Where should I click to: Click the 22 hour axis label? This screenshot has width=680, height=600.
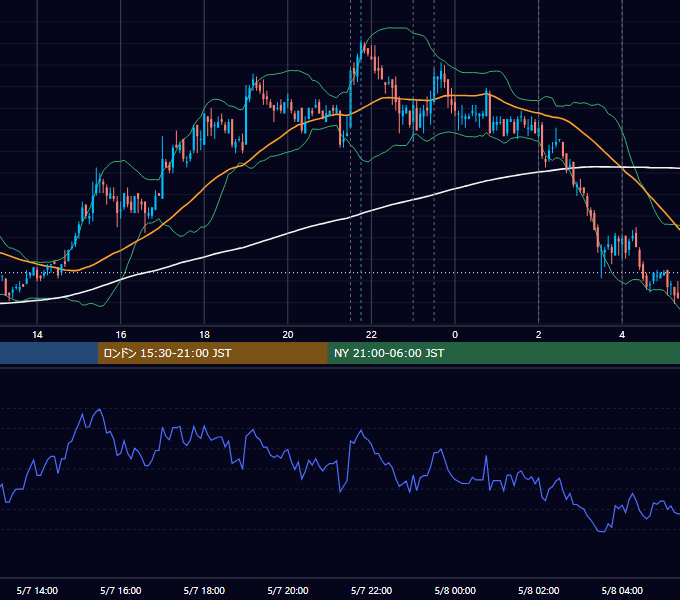(x=371, y=335)
